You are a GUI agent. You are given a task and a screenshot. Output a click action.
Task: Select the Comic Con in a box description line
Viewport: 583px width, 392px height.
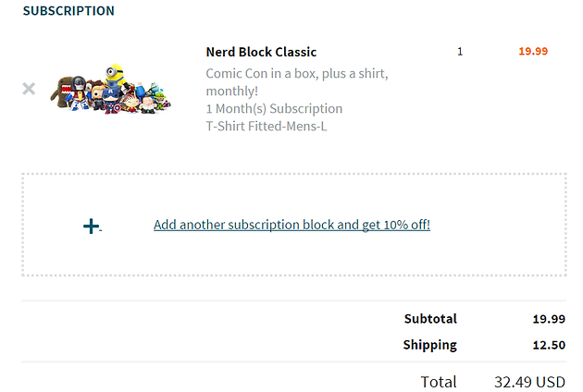click(x=297, y=74)
